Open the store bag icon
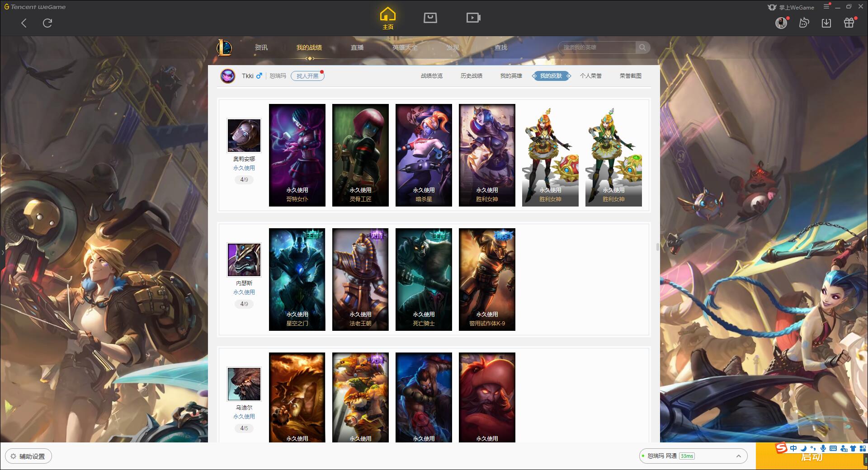This screenshot has width=868, height=470. [x=430, y=18]
